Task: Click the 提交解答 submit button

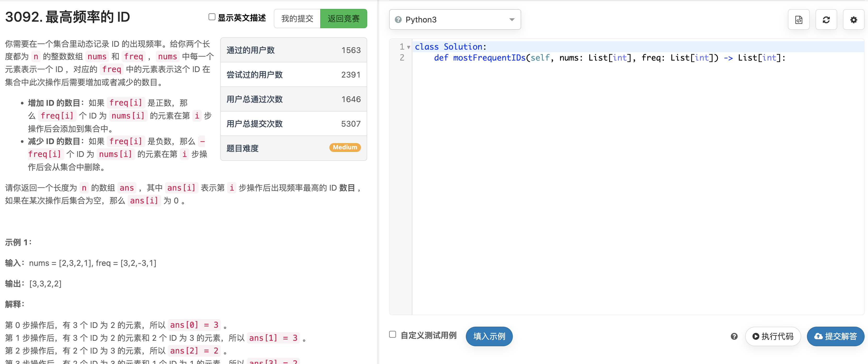Action: (836, 336)
